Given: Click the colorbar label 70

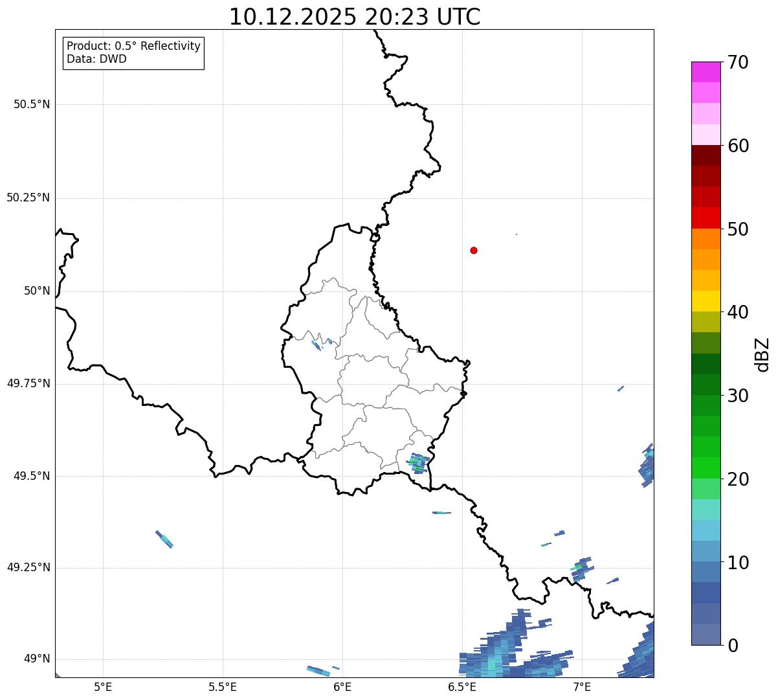Looking at the screenshot, I should coord(738,62).
